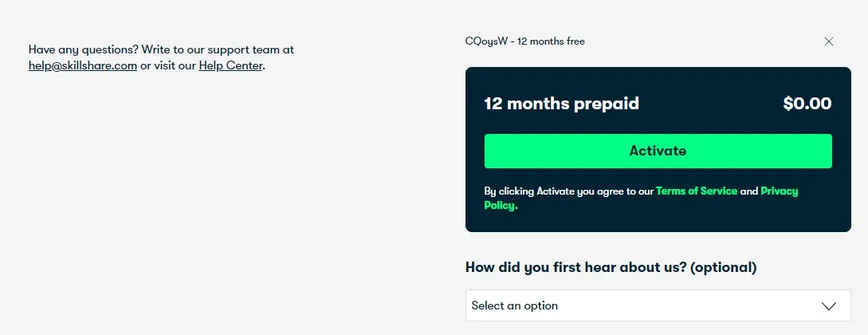
Task: Click the 'or visit our' text before Help Center
Action: click(167, 66)
